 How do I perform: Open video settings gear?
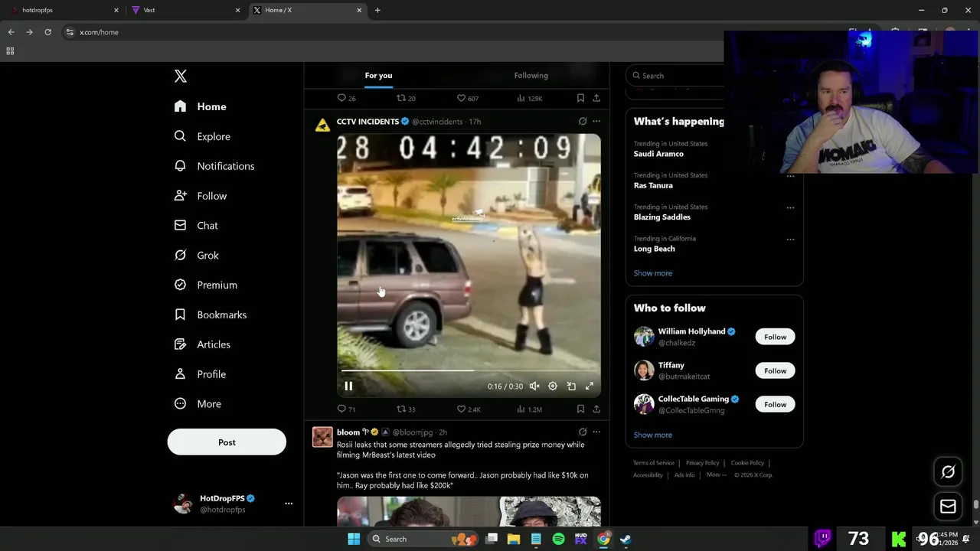pos(553,386)
